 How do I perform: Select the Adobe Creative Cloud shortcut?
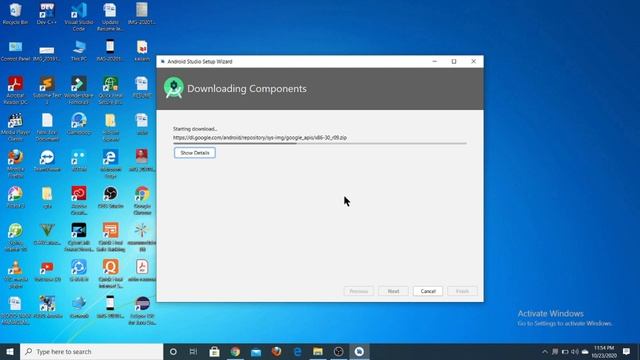(79, 200)
